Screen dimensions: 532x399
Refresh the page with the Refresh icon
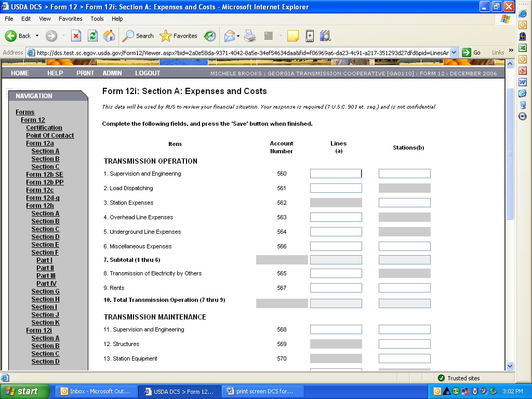point(92,36)
